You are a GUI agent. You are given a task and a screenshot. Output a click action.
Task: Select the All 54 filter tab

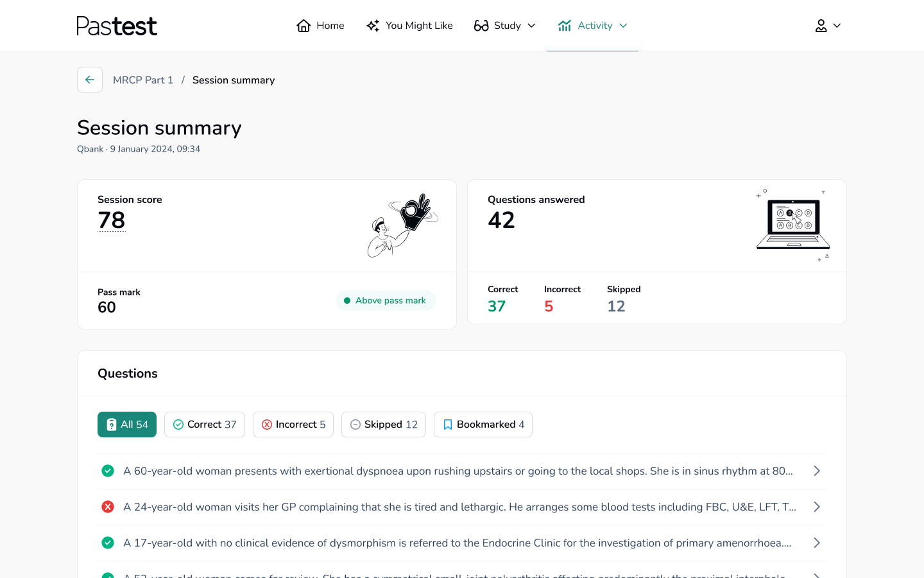pyautogui.click(x=127, y=425)
